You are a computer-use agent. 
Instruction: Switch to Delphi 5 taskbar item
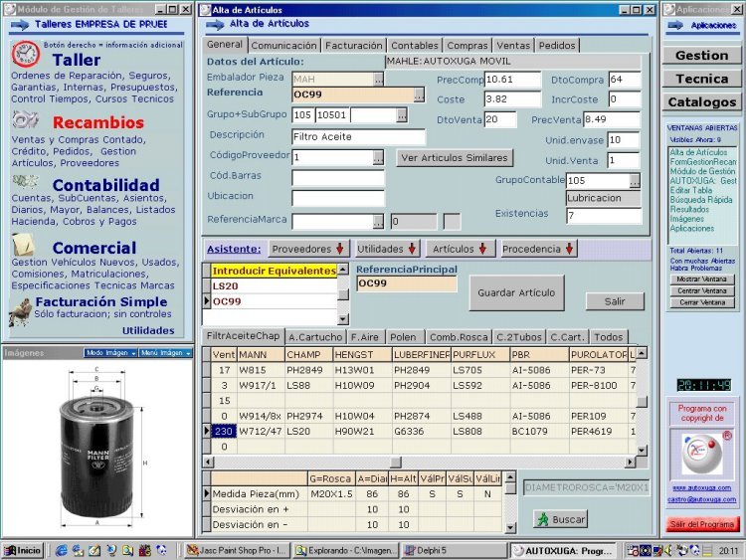point(455,550)
